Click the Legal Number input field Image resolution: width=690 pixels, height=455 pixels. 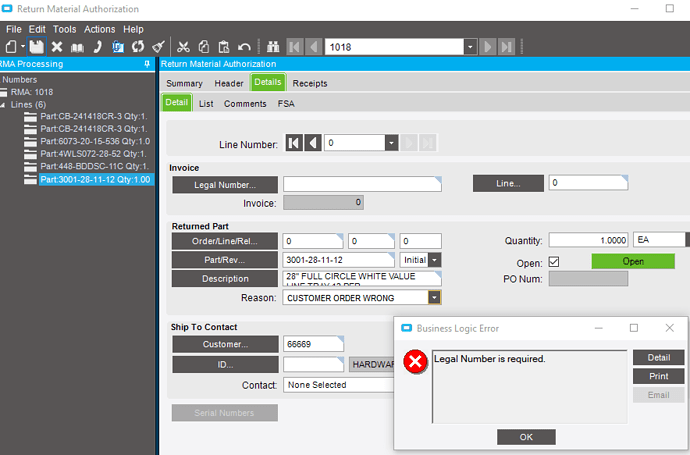362,184
